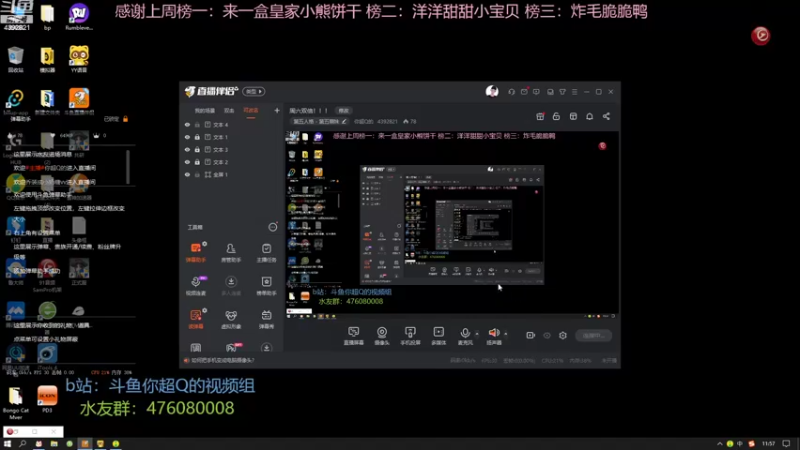800x450 pixels.
Task: Open the settings gear in the bottom toolbar
Action: point(563,335)
